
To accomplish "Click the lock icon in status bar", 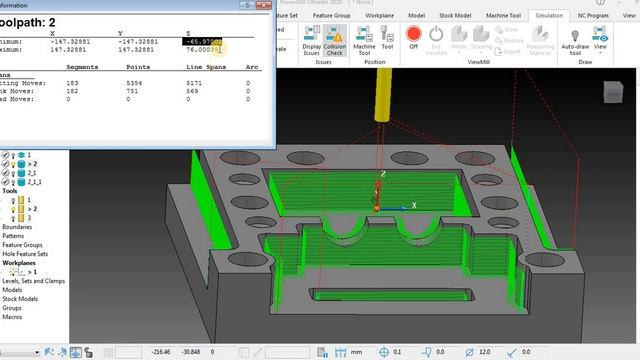I will tap(89, 352).
